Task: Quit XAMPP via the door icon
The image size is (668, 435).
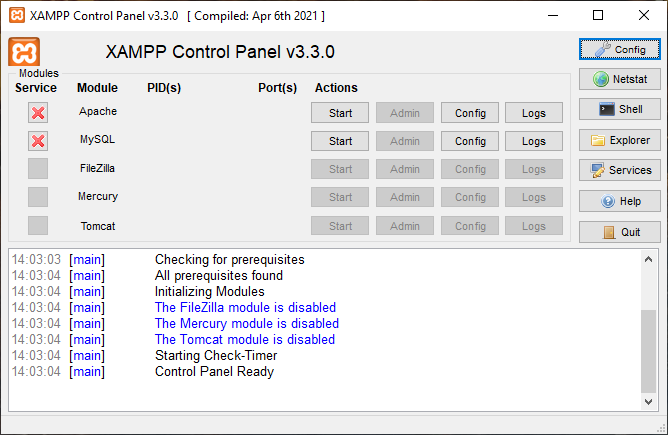Action: (x=619, y=232)
